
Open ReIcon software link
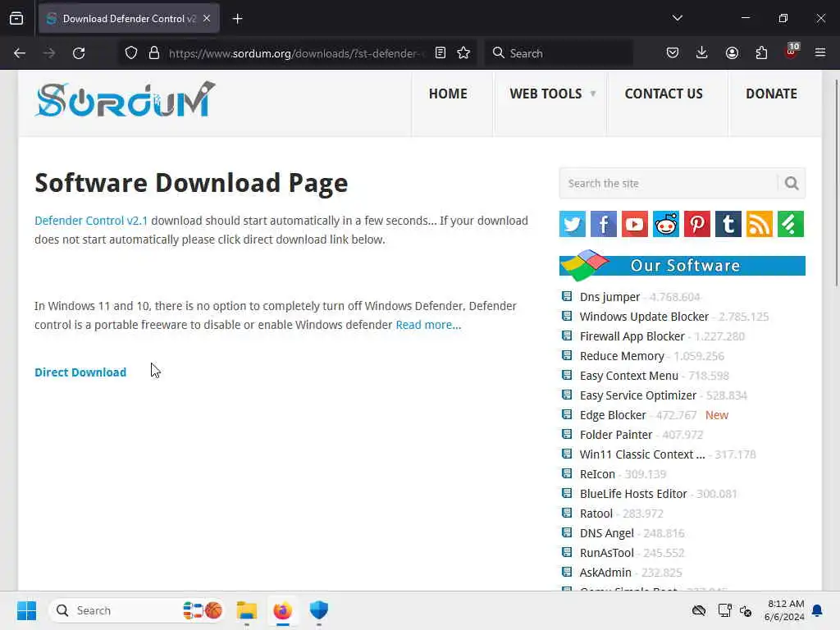pos(597,474)
